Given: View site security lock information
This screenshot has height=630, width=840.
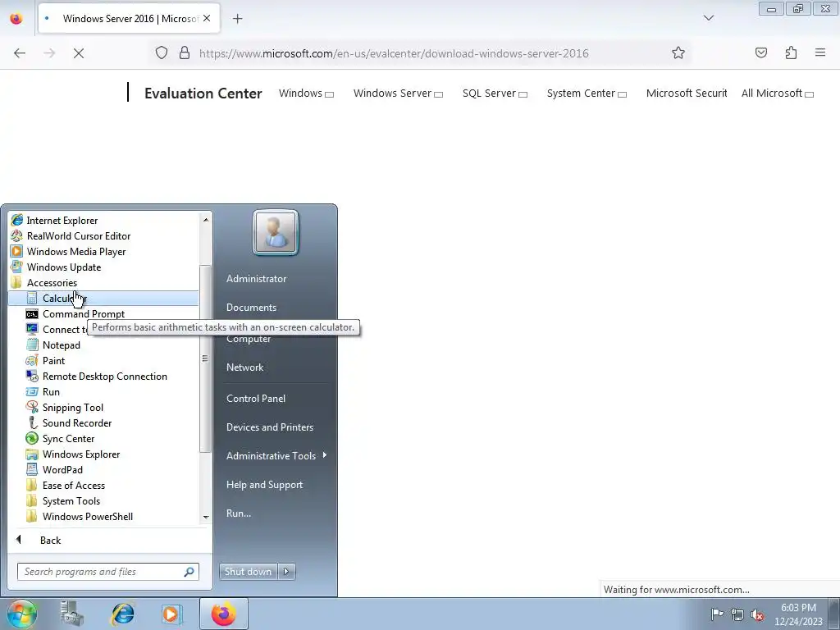Looking at the screenshot, I should (185, 52).
